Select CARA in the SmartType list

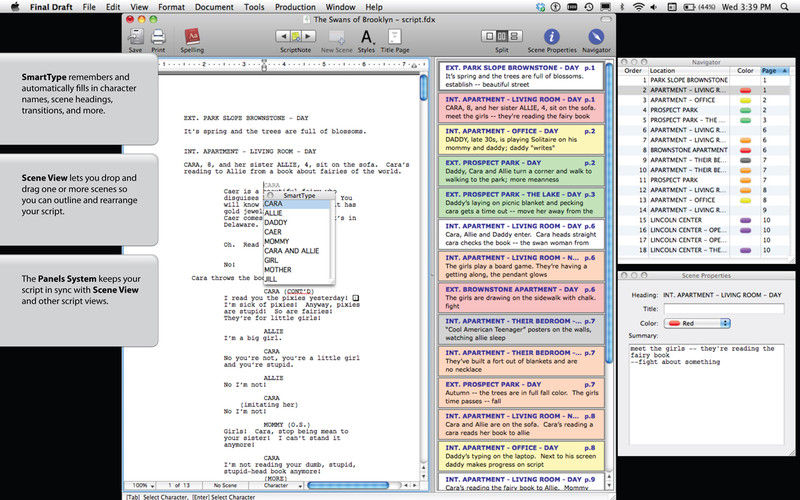pyautogui.click(x=296, y=204)
